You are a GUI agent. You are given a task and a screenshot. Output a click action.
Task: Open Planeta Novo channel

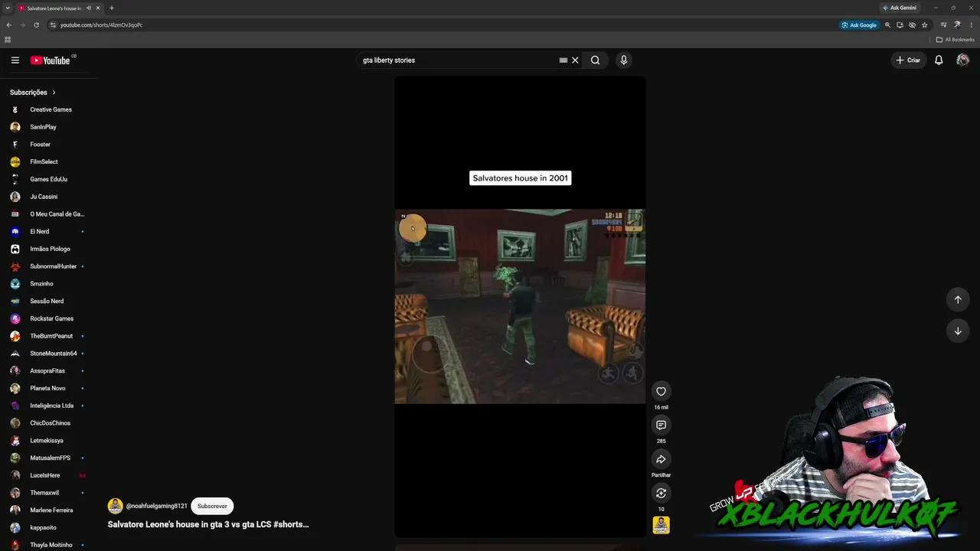[49, 388]
